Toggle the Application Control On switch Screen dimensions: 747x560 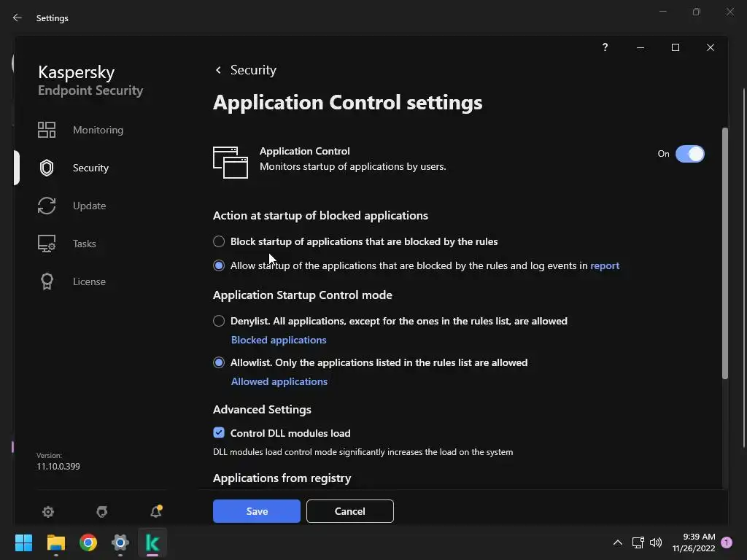[x=690, y=154]
